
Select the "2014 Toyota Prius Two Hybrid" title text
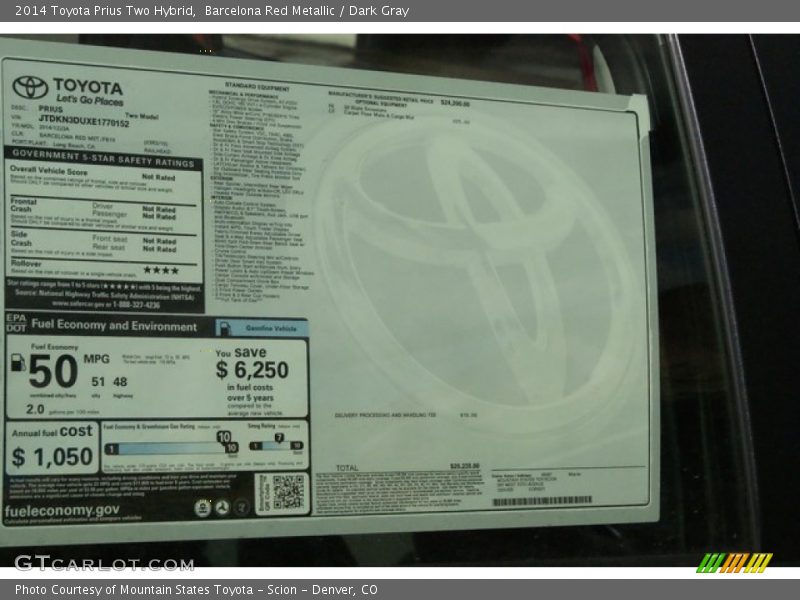click(x=105, y=11)
